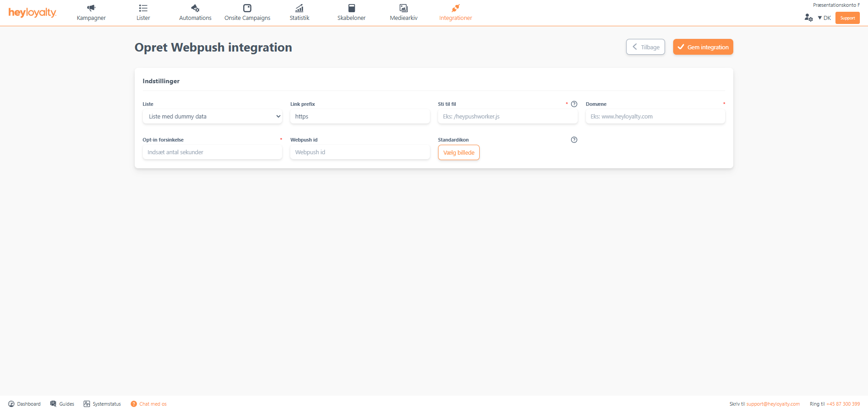Screen dimensions: 868x412
Task: Expand the Liste dropdown
Action: [212, 117]
